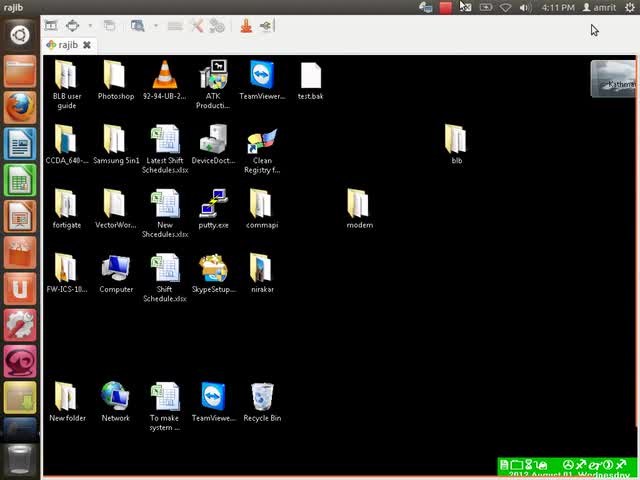The height and width of the screenshot is (480, 640).
Task: Open Ubuntu One in the launcher
Action: click(20, 289)
